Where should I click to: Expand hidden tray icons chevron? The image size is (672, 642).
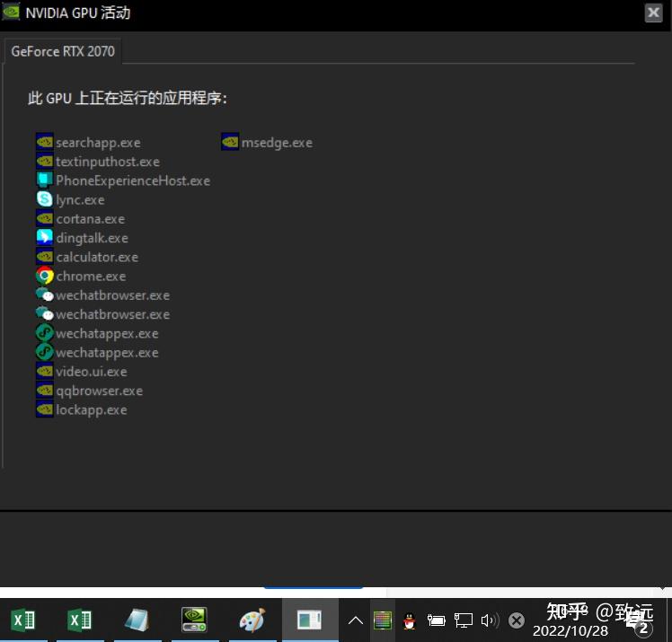(355, 620)
